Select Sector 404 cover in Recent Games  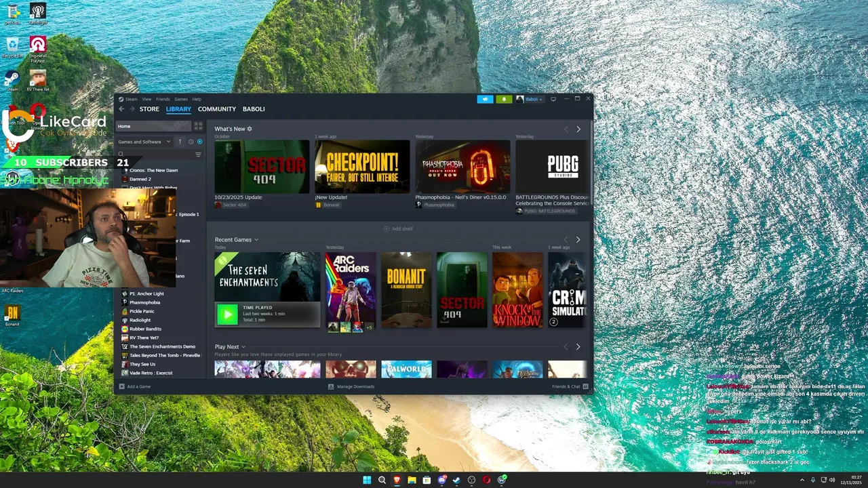(462, 290)
